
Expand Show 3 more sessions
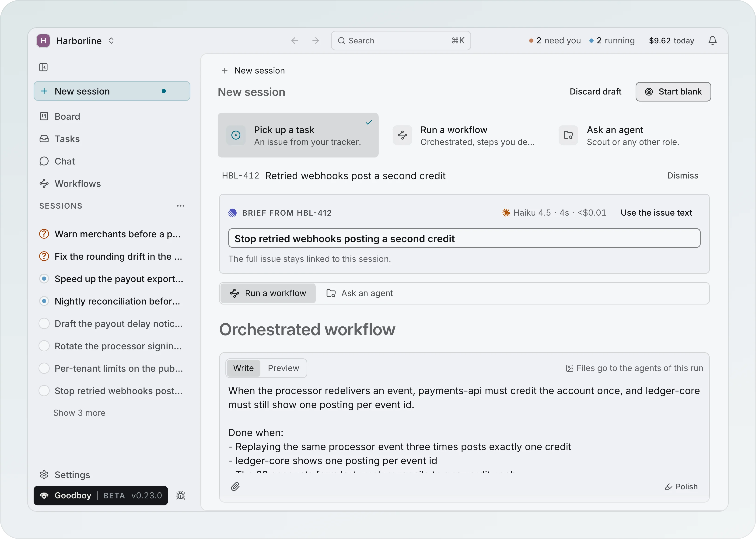[79, 413]
